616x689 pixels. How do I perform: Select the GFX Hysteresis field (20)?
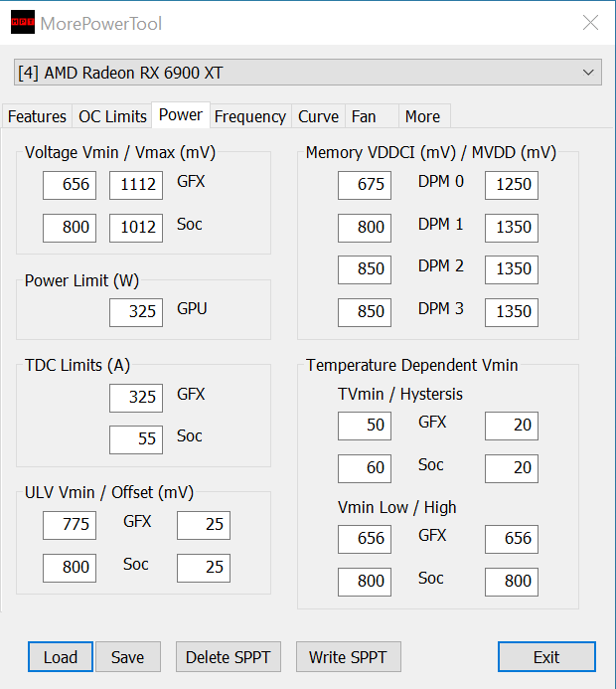(x=512, y=426)
